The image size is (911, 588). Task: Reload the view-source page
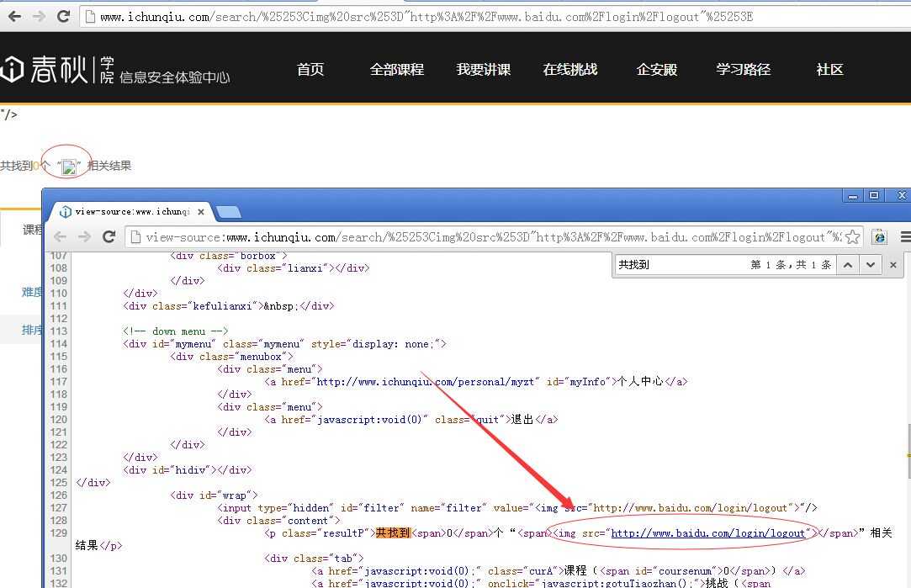click(109, 236)
